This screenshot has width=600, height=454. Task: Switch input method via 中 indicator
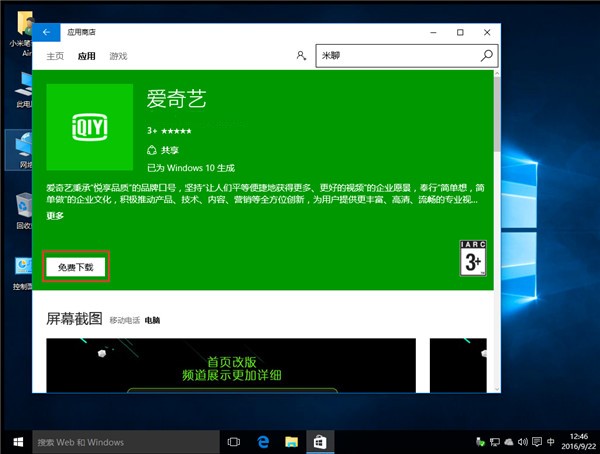550,442
